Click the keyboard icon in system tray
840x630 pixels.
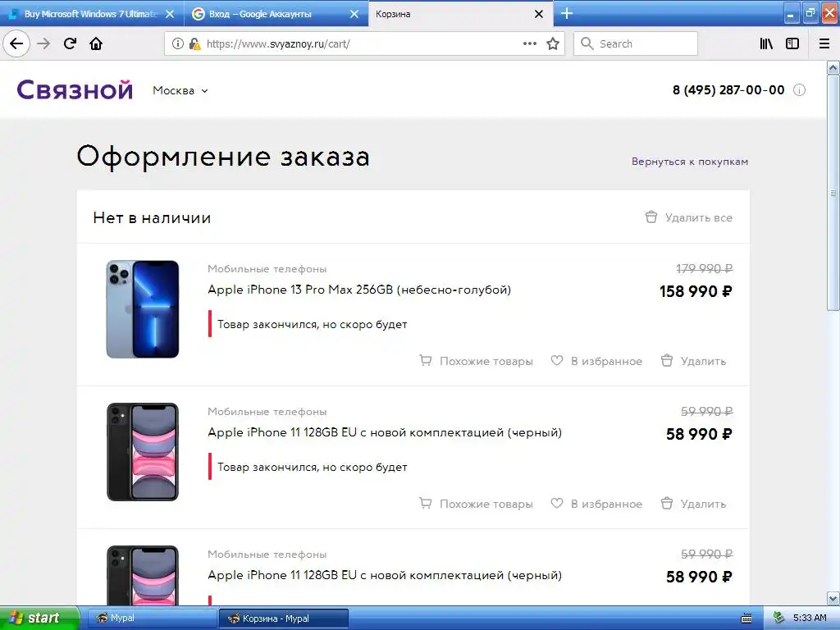(746, 619)
